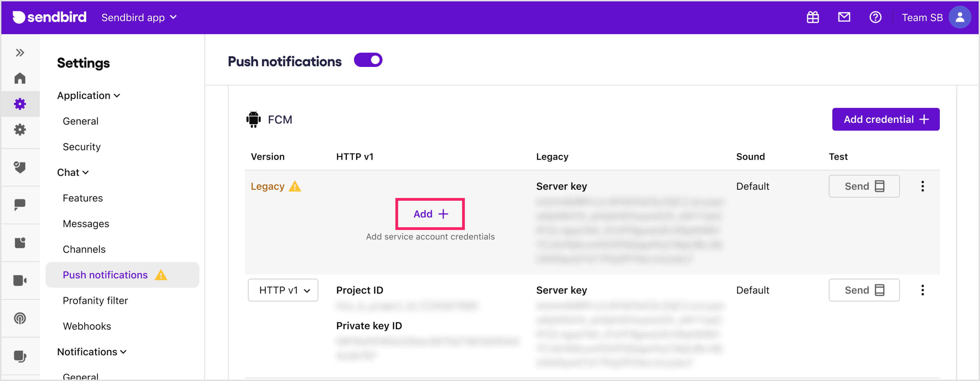Open the Chat speech-bubble icon in the sidebar
Screen dimensions: 980x381
pyautogui.click(x=20, y=205)
